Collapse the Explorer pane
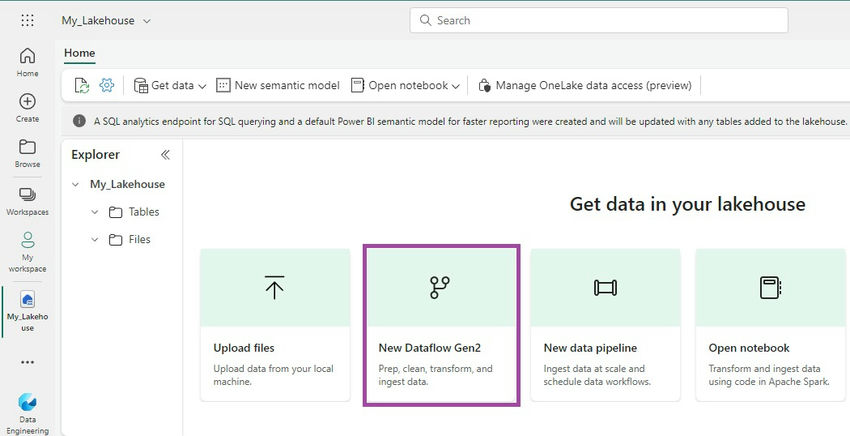 [x=165, y=155]
